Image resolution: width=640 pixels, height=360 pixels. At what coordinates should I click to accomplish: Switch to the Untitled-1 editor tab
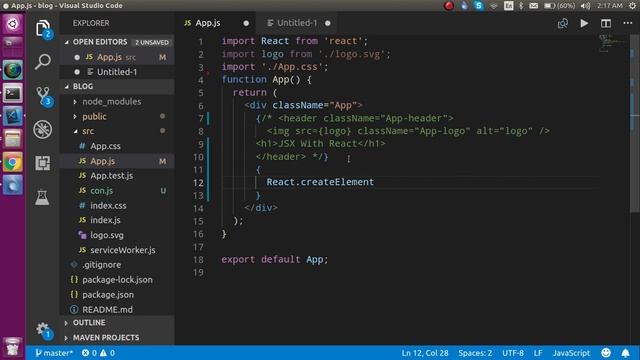point(297,23)
